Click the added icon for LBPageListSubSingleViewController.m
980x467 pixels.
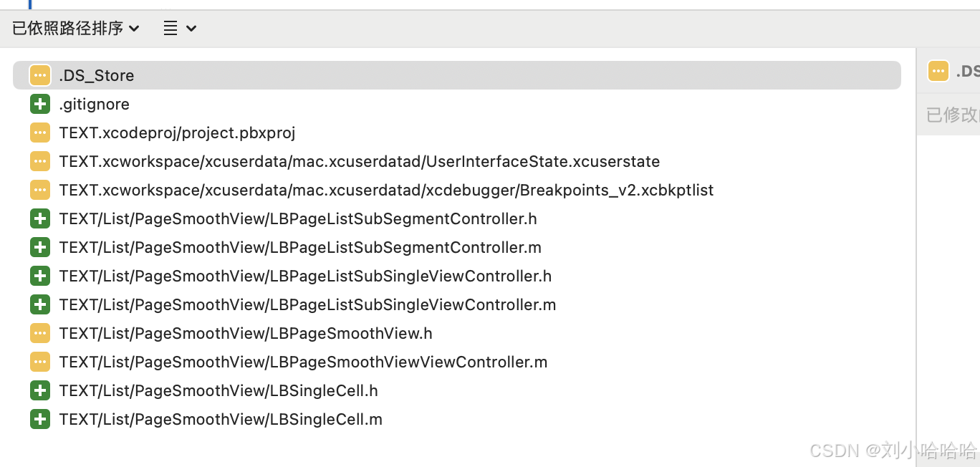click(x=40, y=304)
